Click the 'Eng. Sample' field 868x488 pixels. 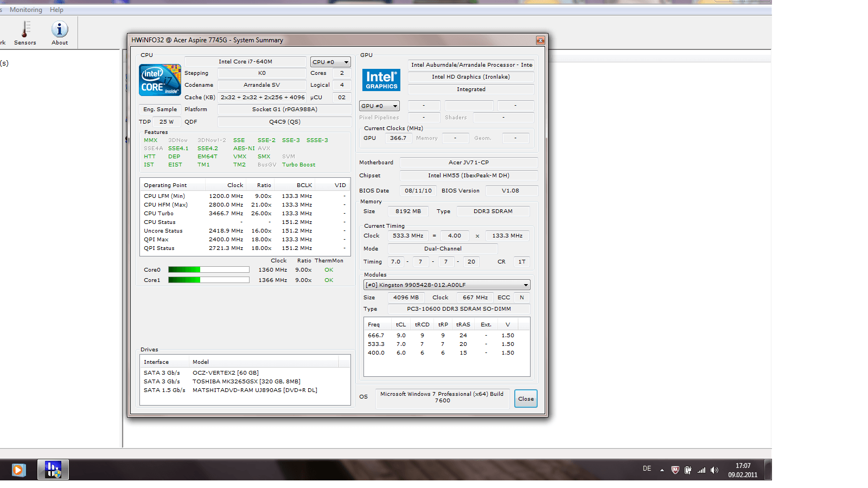(x=159, y=110)
